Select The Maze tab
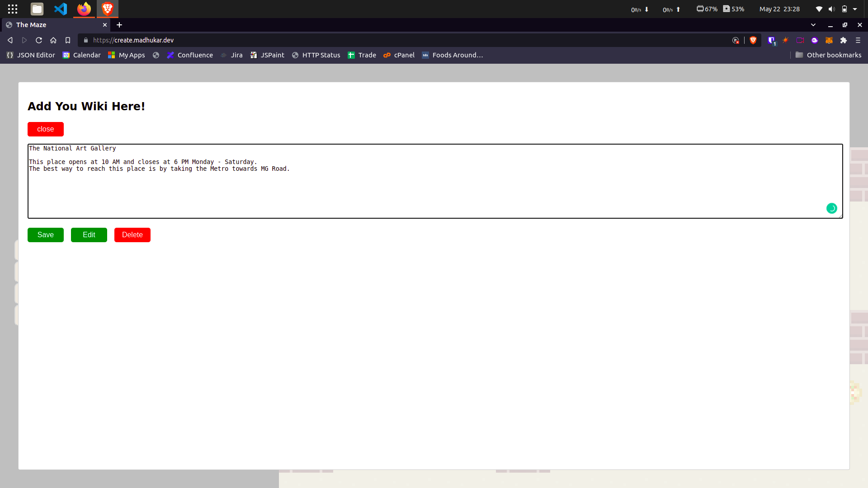Screen dimensions: 868x488 [57, 25]
